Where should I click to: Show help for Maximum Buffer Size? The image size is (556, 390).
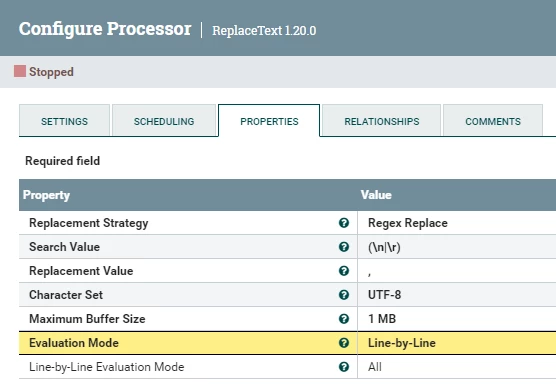(344, 319)
